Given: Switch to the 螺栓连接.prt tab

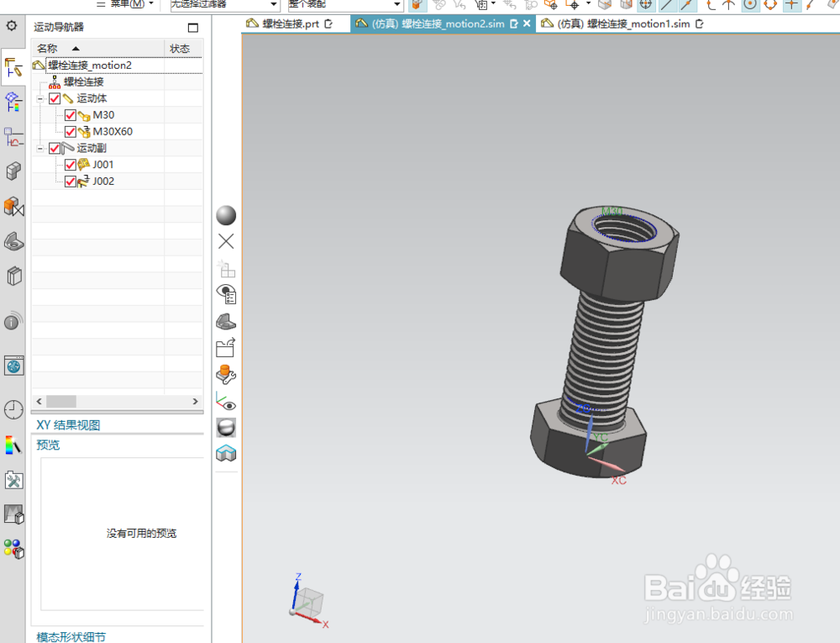Looking at the screenshot, I should coord(290,24).
